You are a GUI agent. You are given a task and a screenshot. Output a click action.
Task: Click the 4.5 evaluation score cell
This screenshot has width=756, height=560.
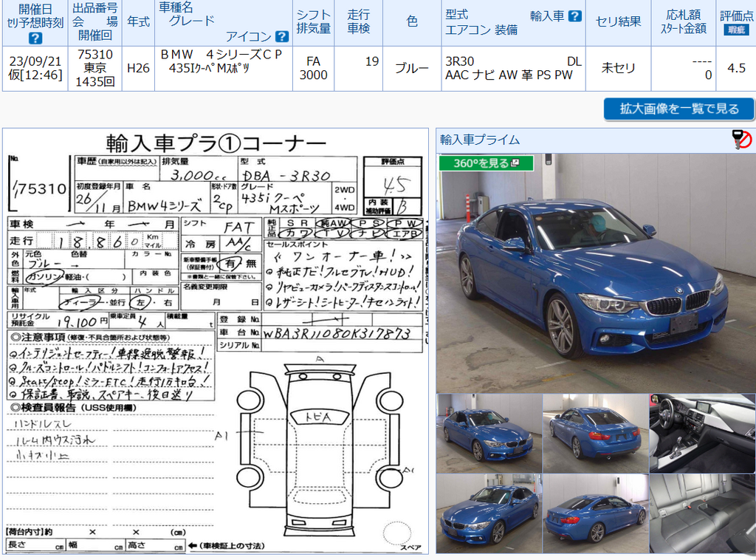coord(736,69)
